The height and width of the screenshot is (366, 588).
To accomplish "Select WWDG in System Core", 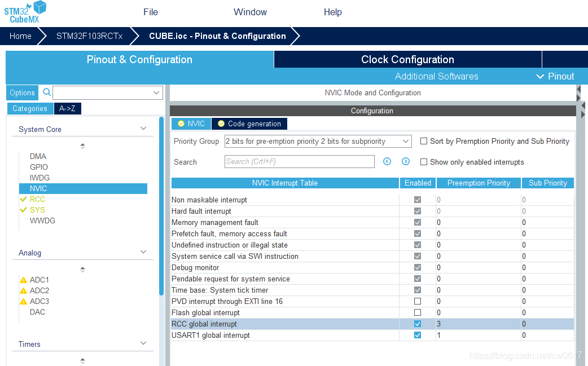I will tap(42, 221).
